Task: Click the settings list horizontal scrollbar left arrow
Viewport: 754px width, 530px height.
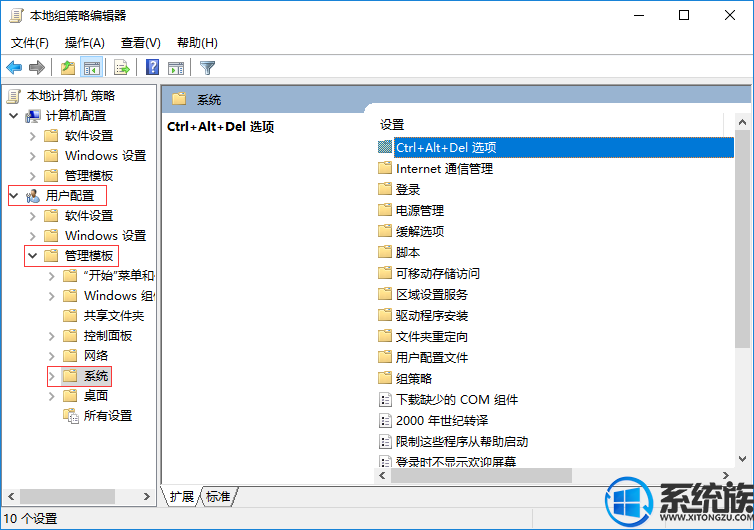Action: point(382,475)
